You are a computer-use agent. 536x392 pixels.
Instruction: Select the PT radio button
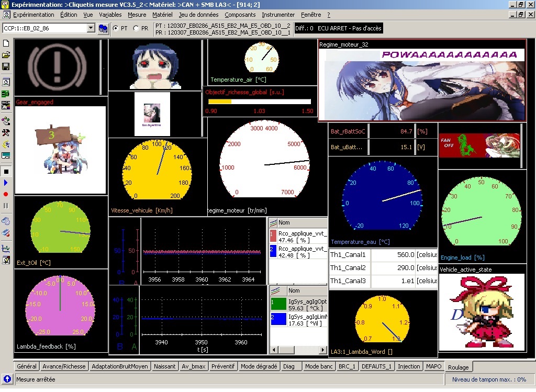[116, 28]
